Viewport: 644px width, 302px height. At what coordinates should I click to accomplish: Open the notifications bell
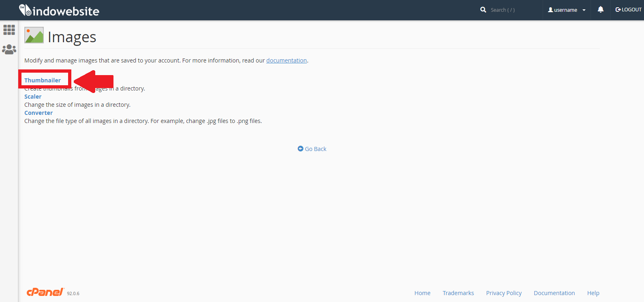click(601, 9)
